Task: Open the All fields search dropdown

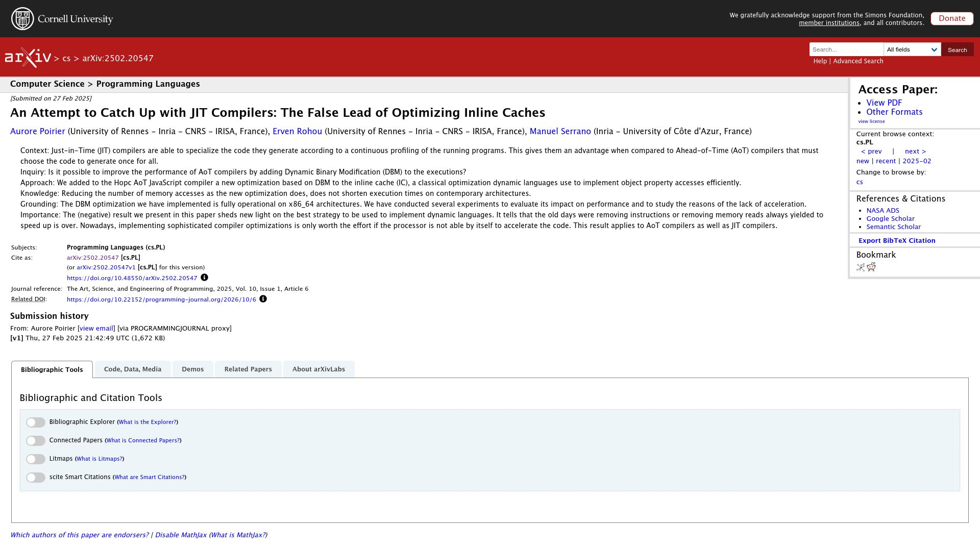Action: point(912,49)
